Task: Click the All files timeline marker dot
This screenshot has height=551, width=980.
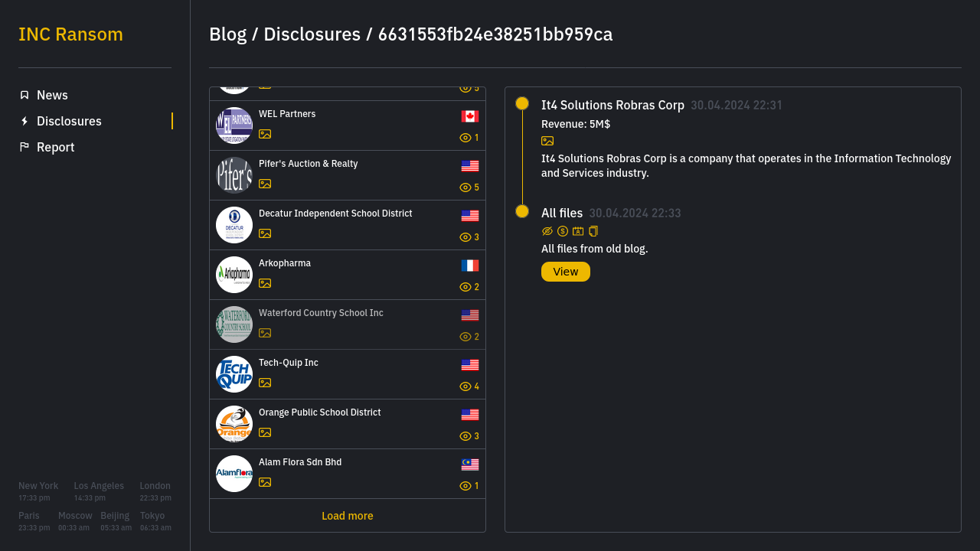Action: coord(522,211)
